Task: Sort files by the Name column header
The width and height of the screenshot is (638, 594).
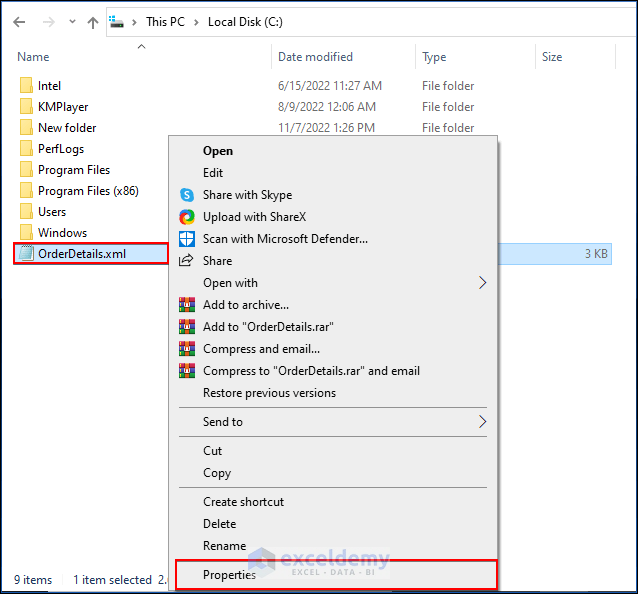Action: point(33,57)
